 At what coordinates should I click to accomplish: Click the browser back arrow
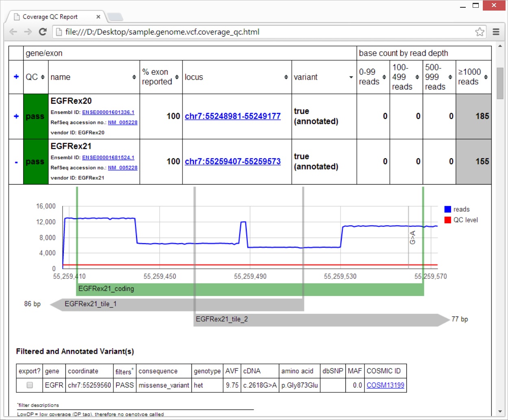[13, 32]
